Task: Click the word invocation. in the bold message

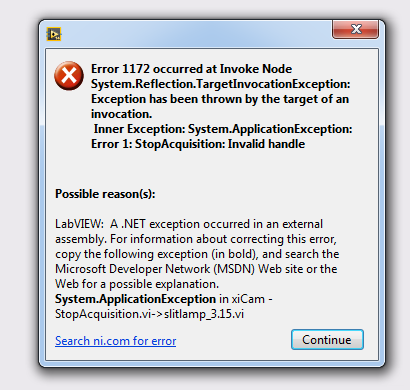Action: click(x=122, y=114)
